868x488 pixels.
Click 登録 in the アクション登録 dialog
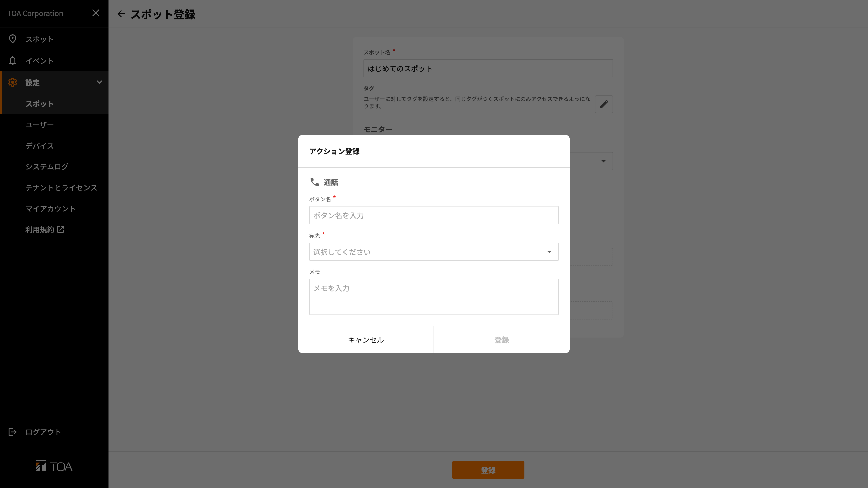coord(502,340)
